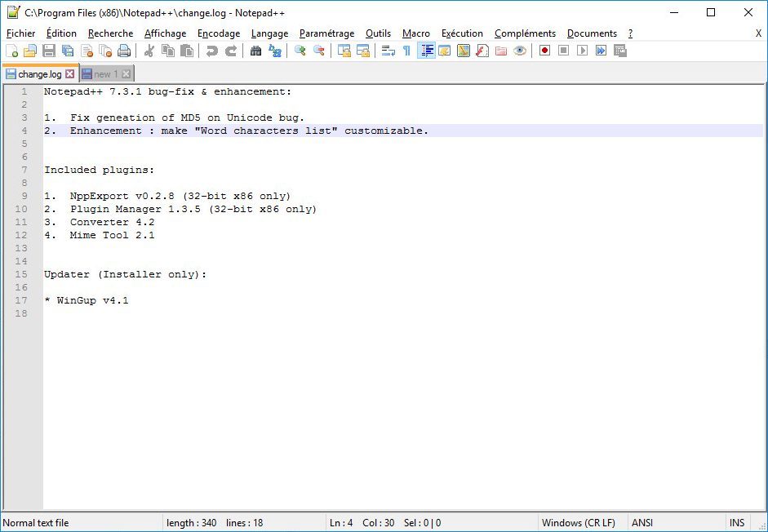Viewport: 768px width, 532px height.
Task: Open the Paramétrage menu
Action: [326, 33]
